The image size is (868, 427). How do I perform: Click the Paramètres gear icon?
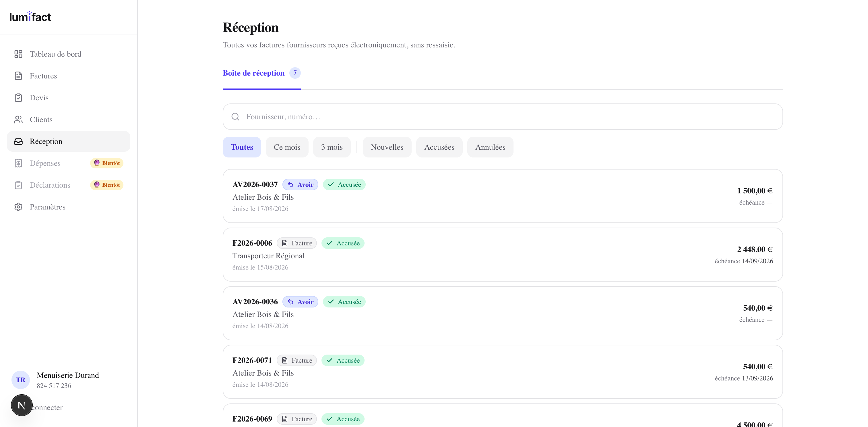18,207
